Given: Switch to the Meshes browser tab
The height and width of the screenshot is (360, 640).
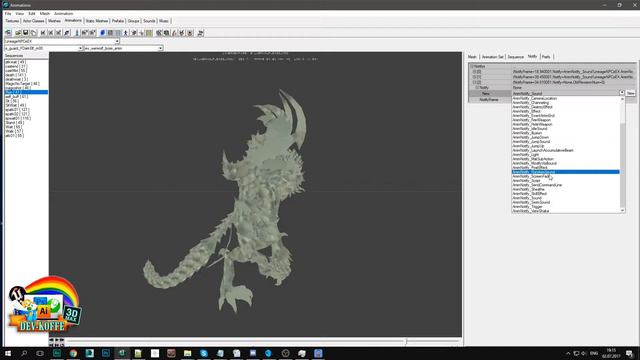Looking at the screenshot, I should pyautogui.click(x=54, y=21).
